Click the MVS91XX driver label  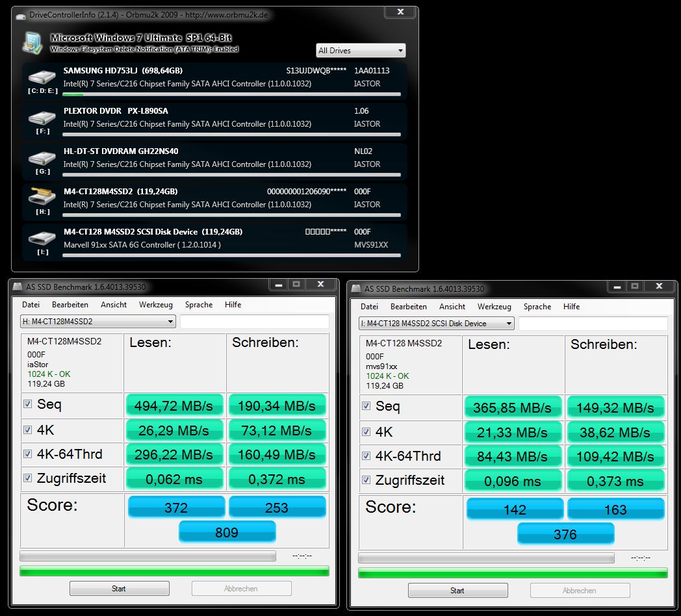coord(371,244)
